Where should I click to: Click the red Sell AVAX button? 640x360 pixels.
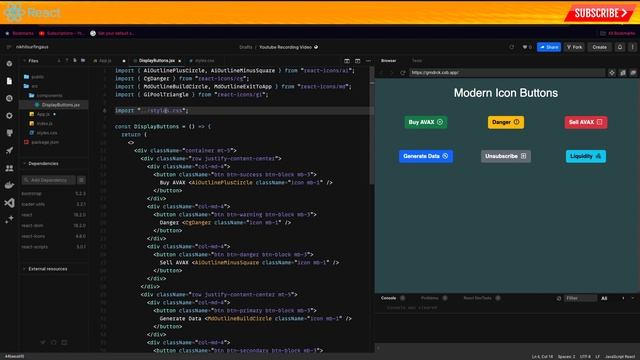[x=586, y=122]
